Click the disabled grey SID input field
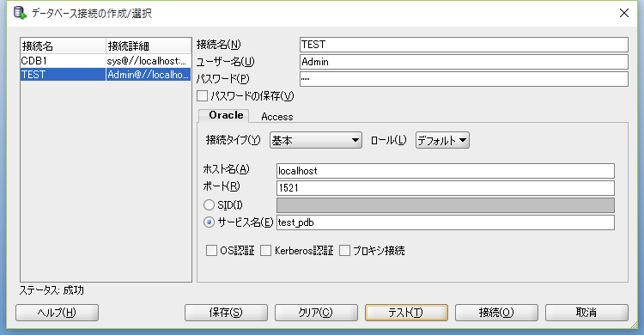The height and width of the screenshot is (335, 644). pos(445,205)
